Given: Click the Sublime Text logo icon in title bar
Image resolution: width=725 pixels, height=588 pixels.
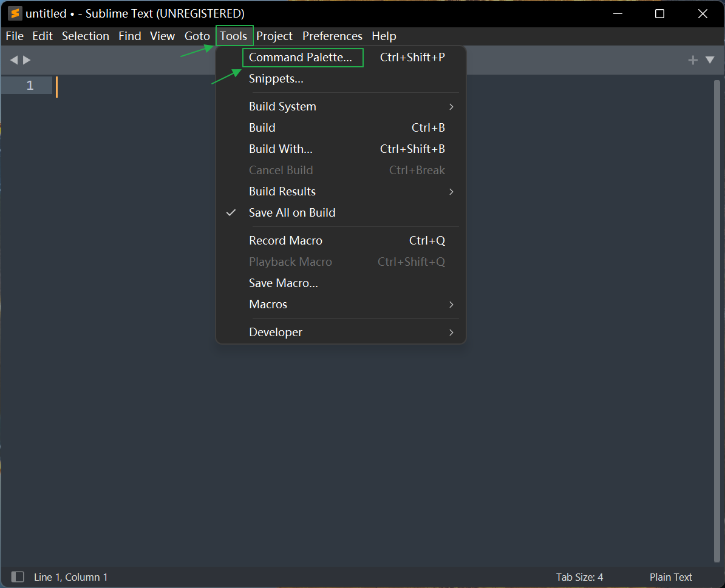Looking at the screenshot, I should coord(15,13).
